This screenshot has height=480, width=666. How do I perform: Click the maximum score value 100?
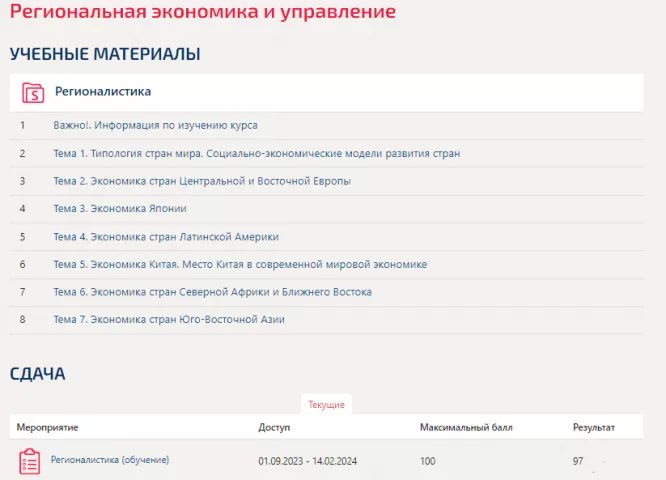[428, 461]
